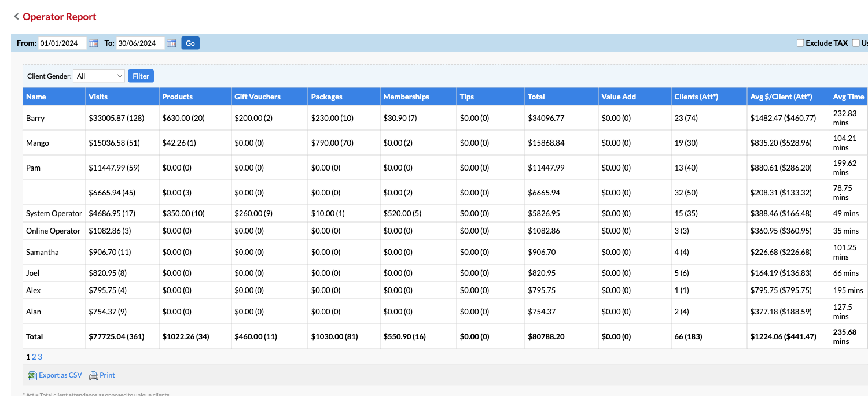The image size is (868, 396).
Task: Click the back arrow beside Operator Report
Action: click(16, 17)
